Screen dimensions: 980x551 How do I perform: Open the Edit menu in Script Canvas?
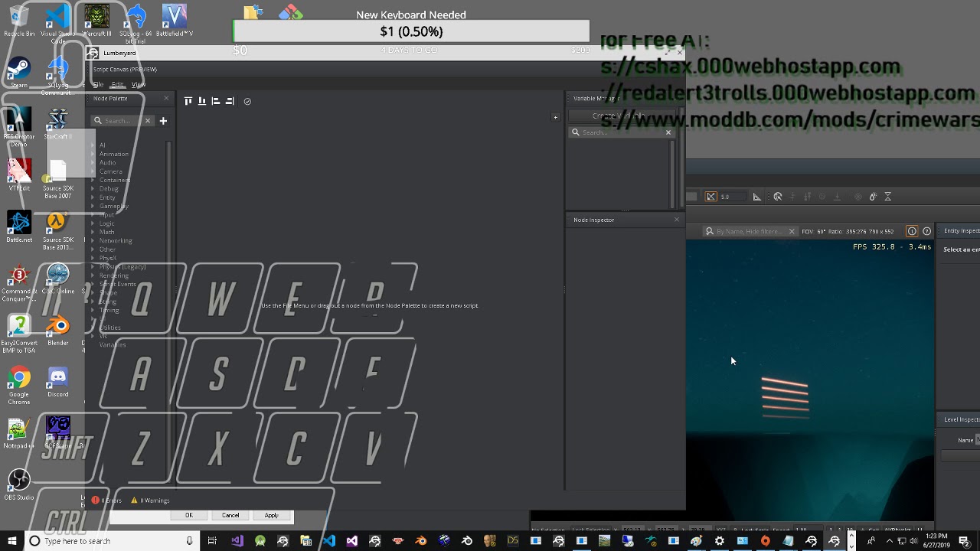[x=117, y=84]
